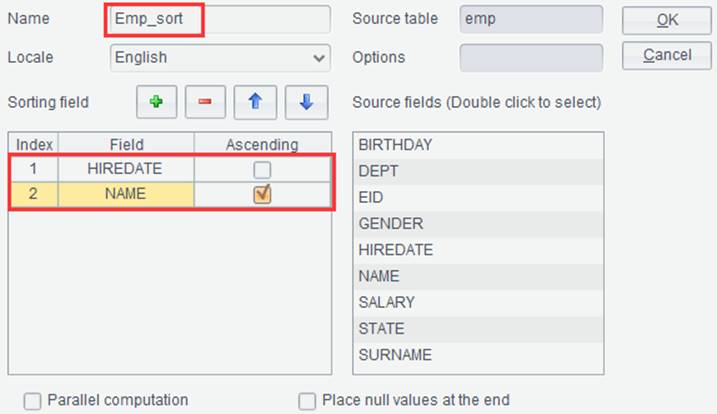Viewport: 717px width, 414px height.
Task: Add a sorting field with green plus
Action: click(156, 102)
